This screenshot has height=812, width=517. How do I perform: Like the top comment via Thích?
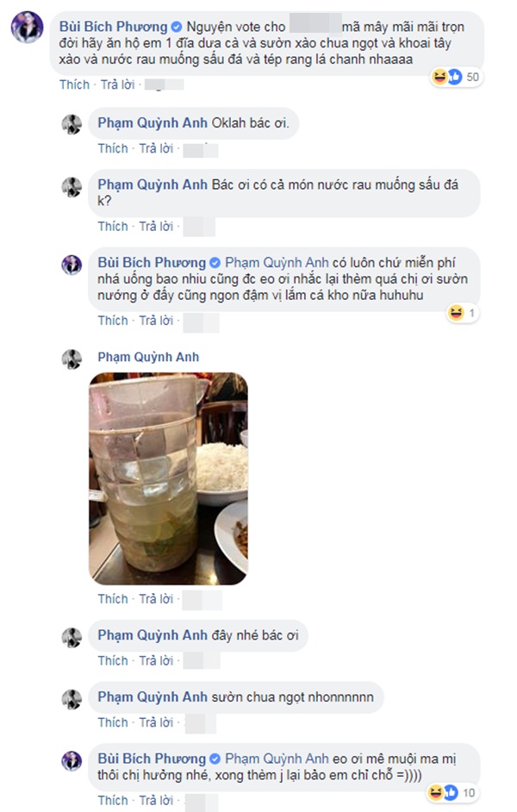[74, 84]
